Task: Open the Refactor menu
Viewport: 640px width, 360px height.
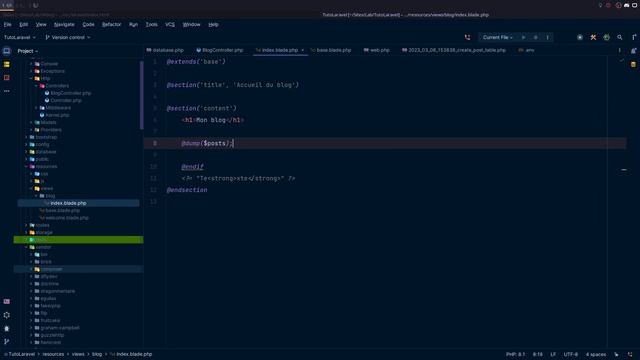Action: coord(111,24)
